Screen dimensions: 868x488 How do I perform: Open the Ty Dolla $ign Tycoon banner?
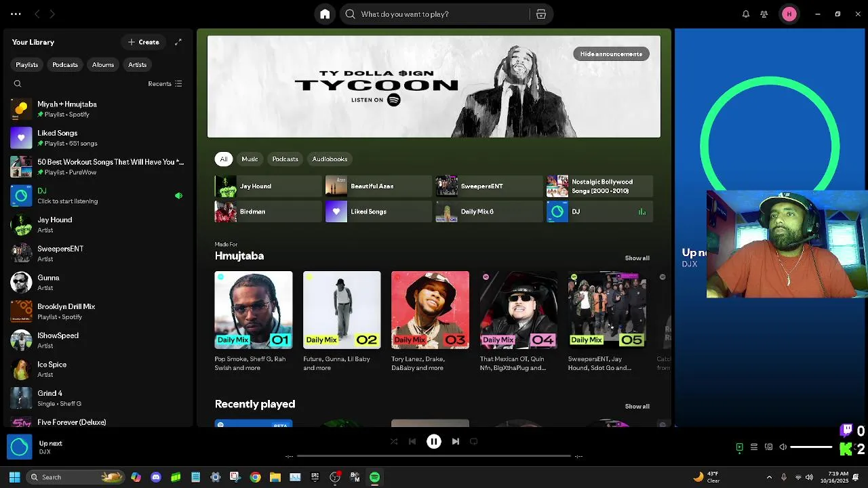click(434, 87)
